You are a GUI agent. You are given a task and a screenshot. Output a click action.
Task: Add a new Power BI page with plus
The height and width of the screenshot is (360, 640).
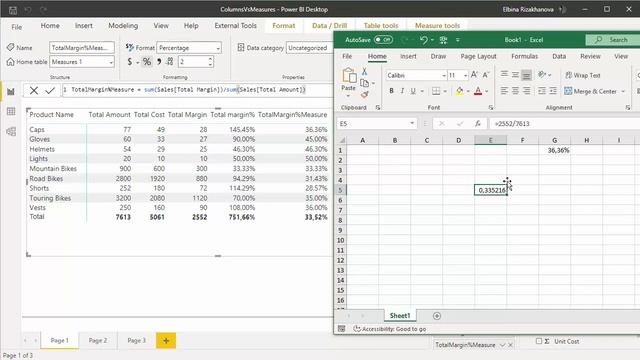[x=166, y=340]
